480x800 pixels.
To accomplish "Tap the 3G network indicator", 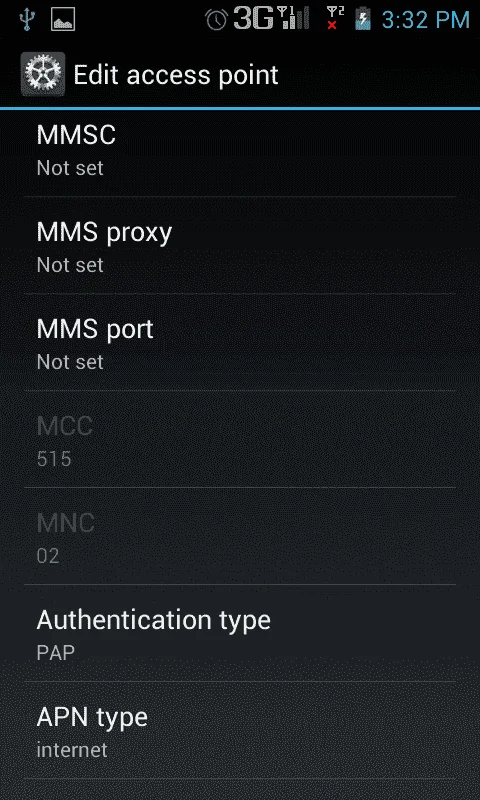I will coord(254,20).
